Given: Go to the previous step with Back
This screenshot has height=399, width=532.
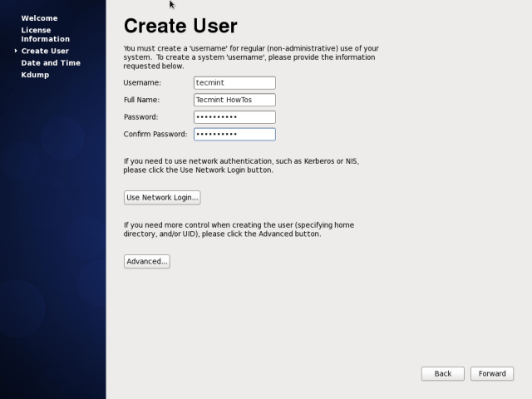Looking at the screenshot, I should [443, 373].
